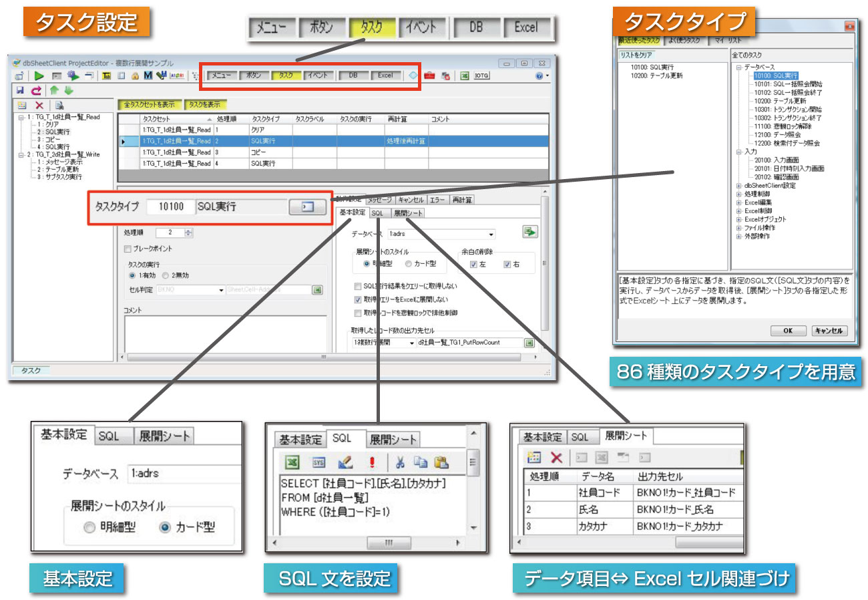Uncheck the 右 margin removal checkbox

[x=507, y=265]
